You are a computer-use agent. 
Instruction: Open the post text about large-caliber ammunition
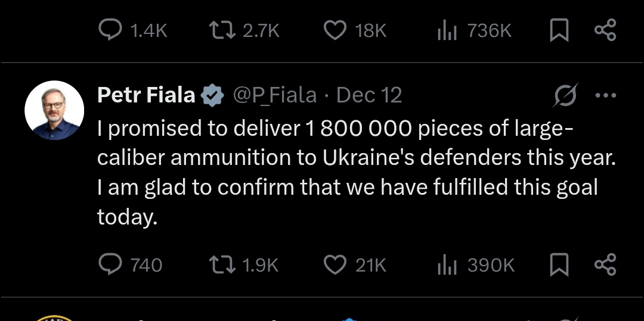(346, 173)
